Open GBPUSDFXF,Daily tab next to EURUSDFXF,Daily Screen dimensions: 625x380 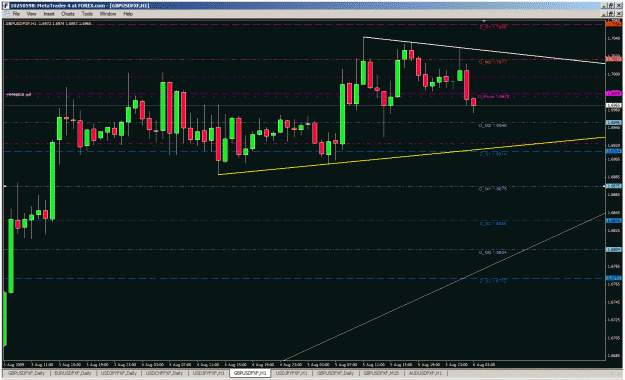(x=27, y=373)
